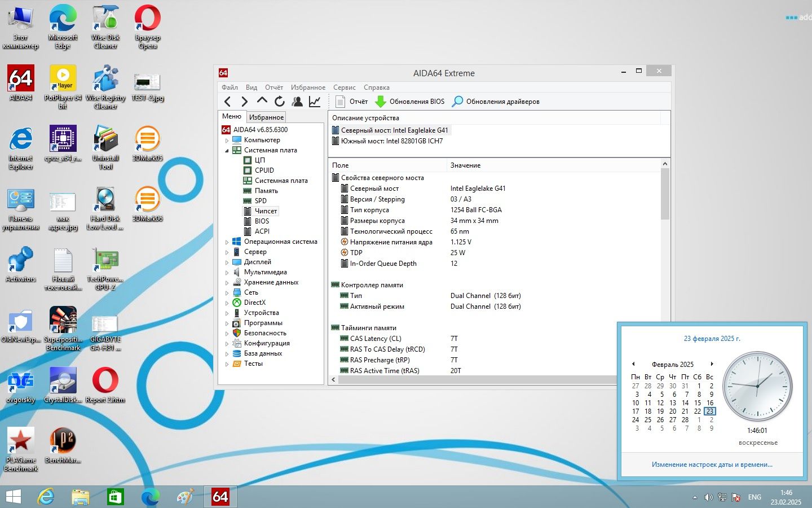
Task: Open the Windows Store taskbar icon
Action: pos(115,497)
